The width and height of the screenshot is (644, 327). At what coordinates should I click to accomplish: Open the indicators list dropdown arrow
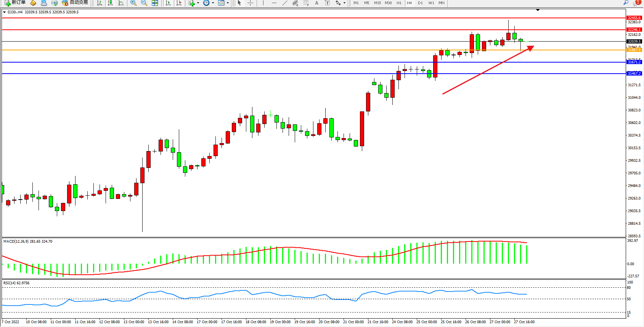coord(198,3)
